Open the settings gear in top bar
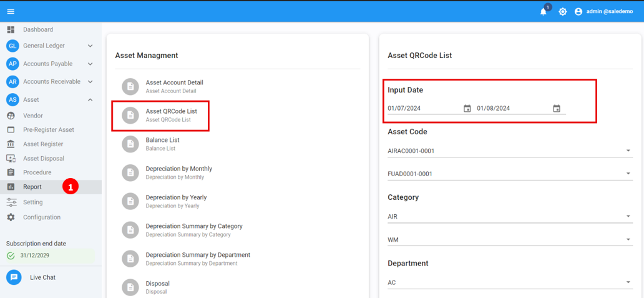The image size is (644, 298). 562,12
